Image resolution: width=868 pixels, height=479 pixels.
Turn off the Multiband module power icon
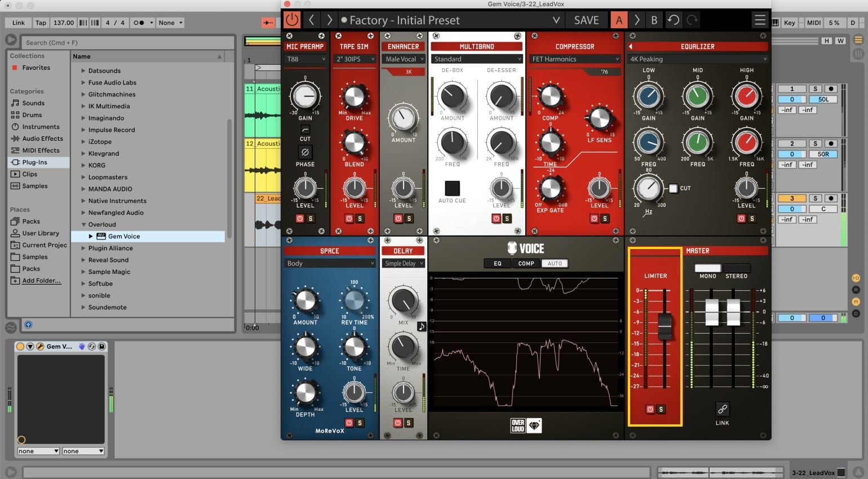(x=496, y=219)
